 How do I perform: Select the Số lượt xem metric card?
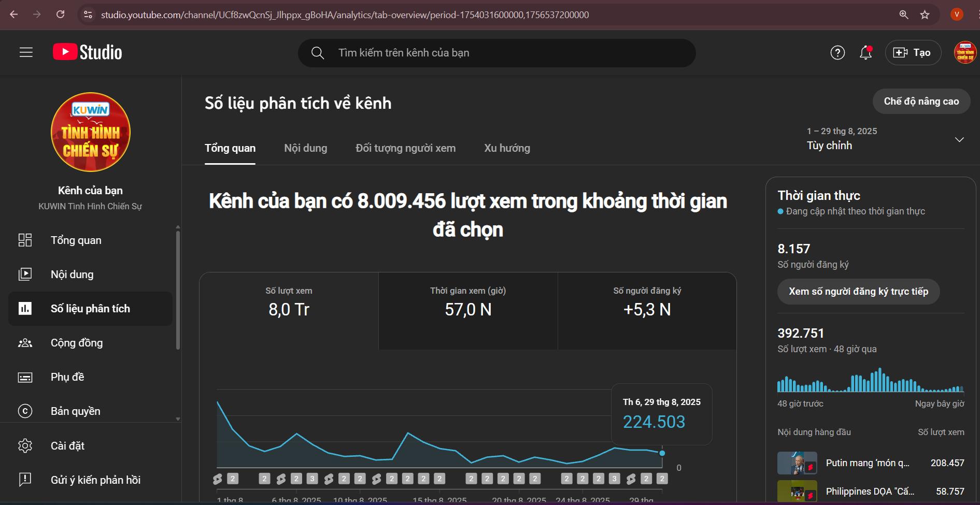tap(289, 311)
